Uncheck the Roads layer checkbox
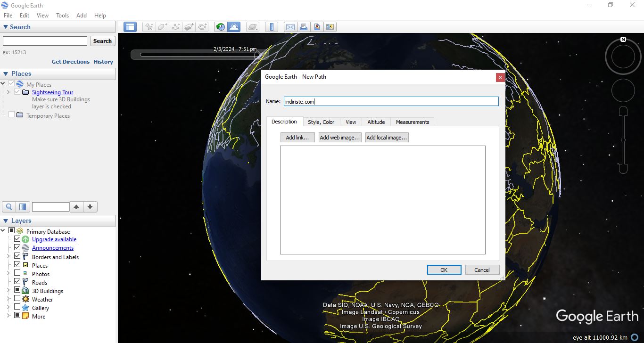This screenshot has height=343, width=644. click(17, 281)
